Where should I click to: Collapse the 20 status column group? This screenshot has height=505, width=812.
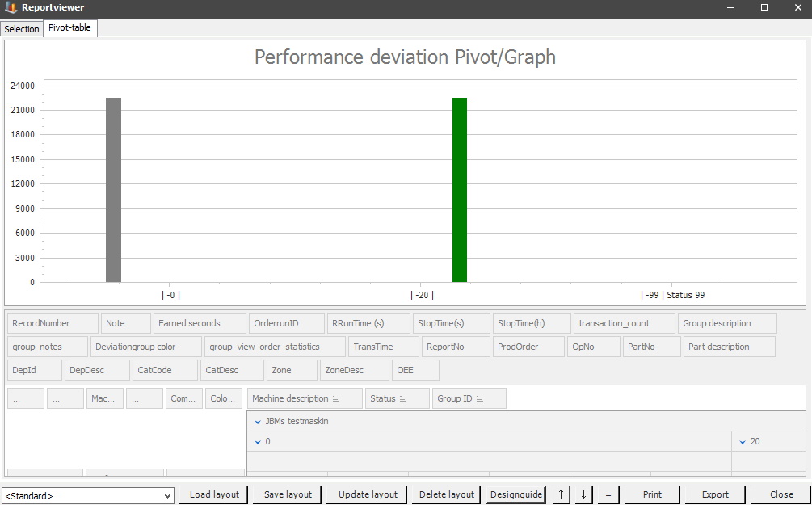click(743, 441)
